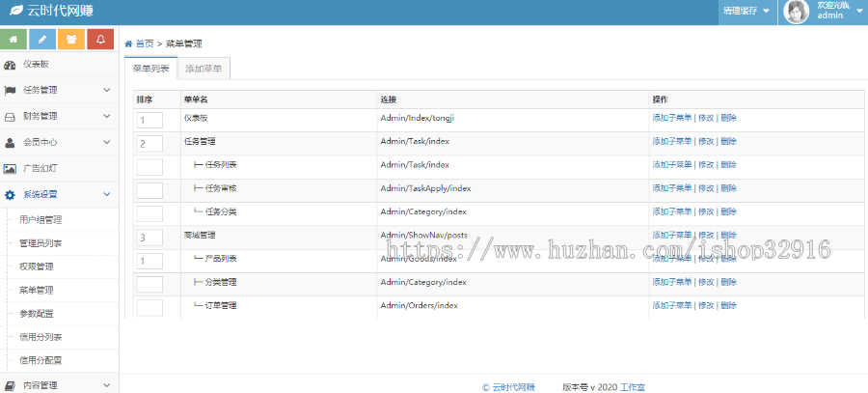The height and width of the screenshot is (393, 868).
Task: Click 修改 in the 仪表板 row
Action: (706, 118)
